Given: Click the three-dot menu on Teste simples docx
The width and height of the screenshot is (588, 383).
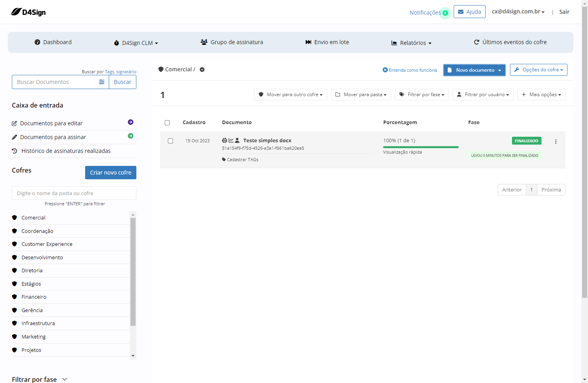Looking at the screenshot, I should tap(556, 141).
